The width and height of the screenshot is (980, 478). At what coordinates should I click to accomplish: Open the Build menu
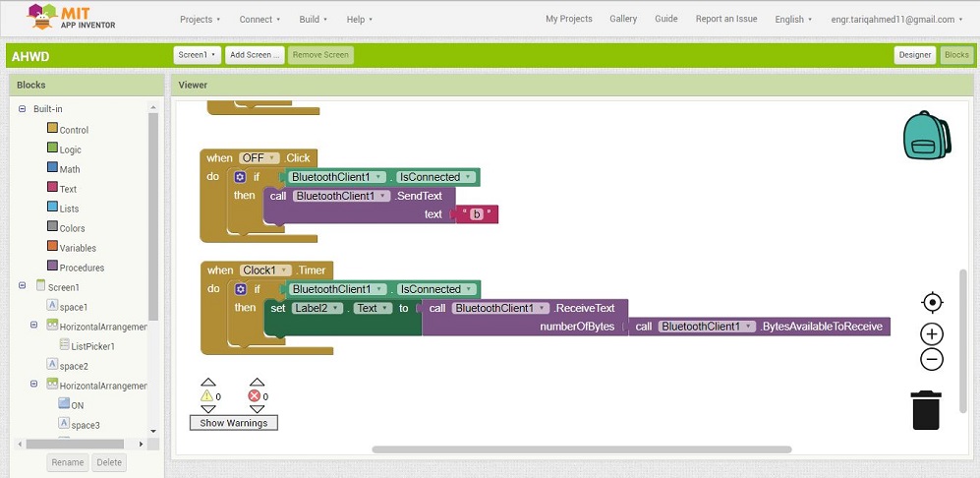coord(314,20)
